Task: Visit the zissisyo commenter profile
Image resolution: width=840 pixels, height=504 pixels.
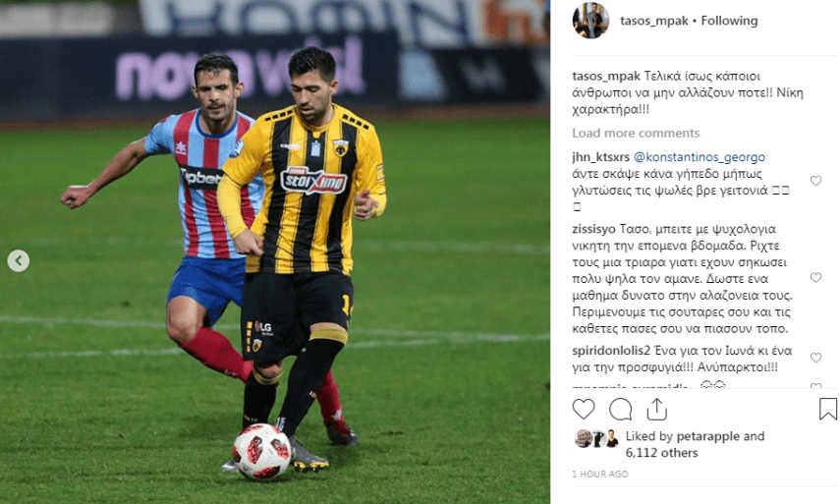Action: point(593,229)
